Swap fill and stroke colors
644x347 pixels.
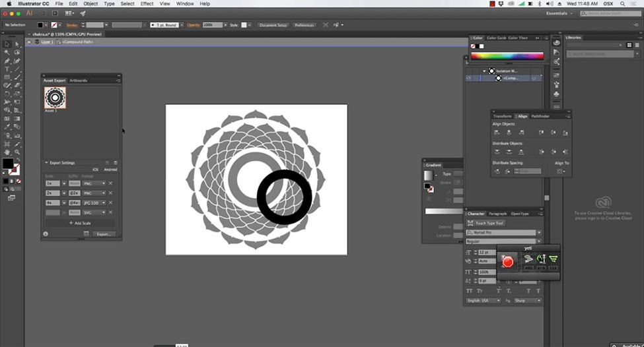(18, 160)
